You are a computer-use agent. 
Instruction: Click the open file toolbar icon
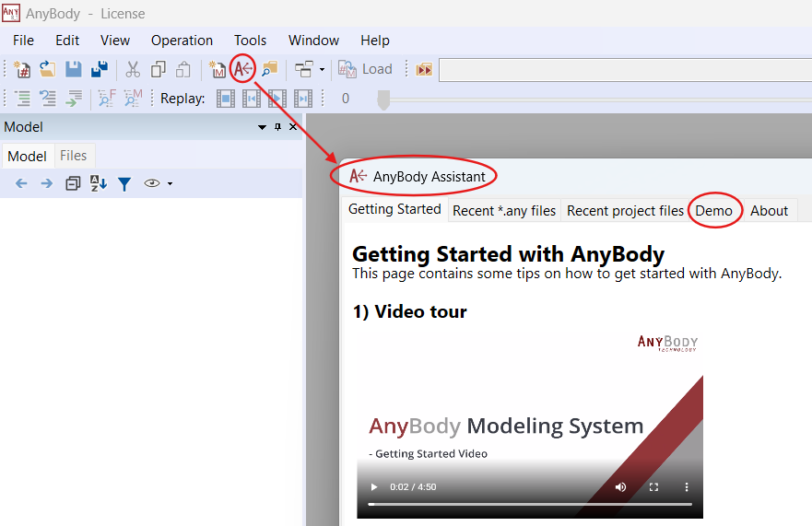(x=47, y=69)
